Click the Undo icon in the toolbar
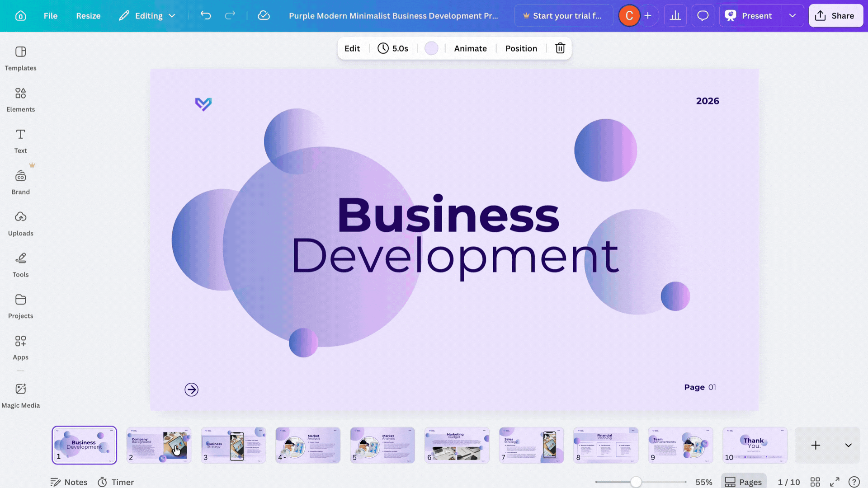 pyautogui.click(x=206, y=15)
